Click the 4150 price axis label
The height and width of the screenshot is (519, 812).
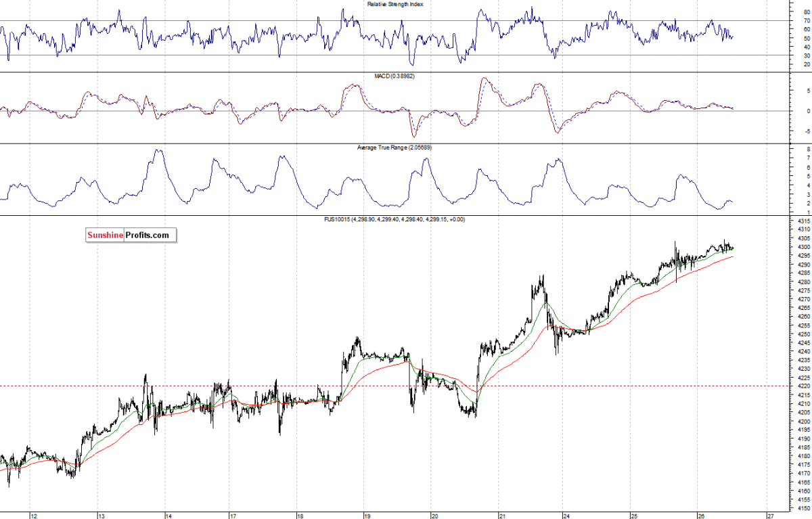coord(804,507)
